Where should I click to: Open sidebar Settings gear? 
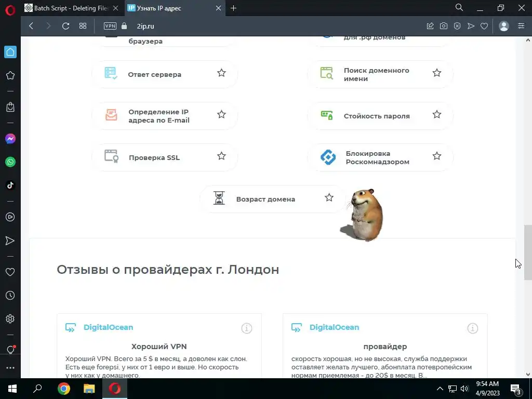10,318
